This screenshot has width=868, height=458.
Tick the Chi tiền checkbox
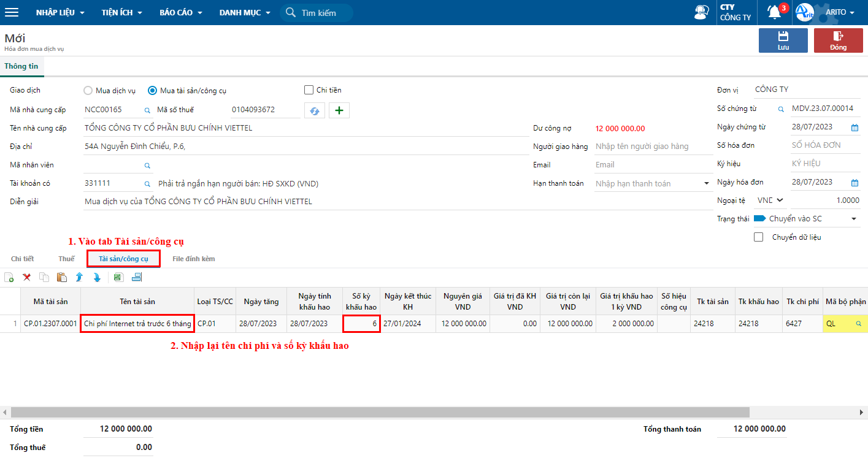point(309,90)
